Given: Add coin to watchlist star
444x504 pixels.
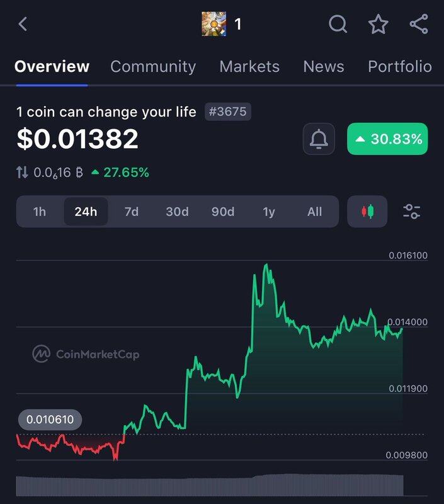Looking at the screenshot, I should point(378,25).
